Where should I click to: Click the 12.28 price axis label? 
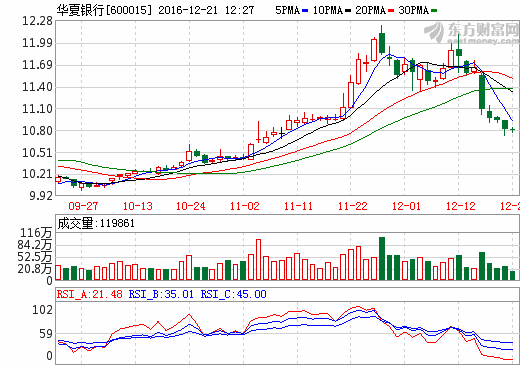pos(37,21)
